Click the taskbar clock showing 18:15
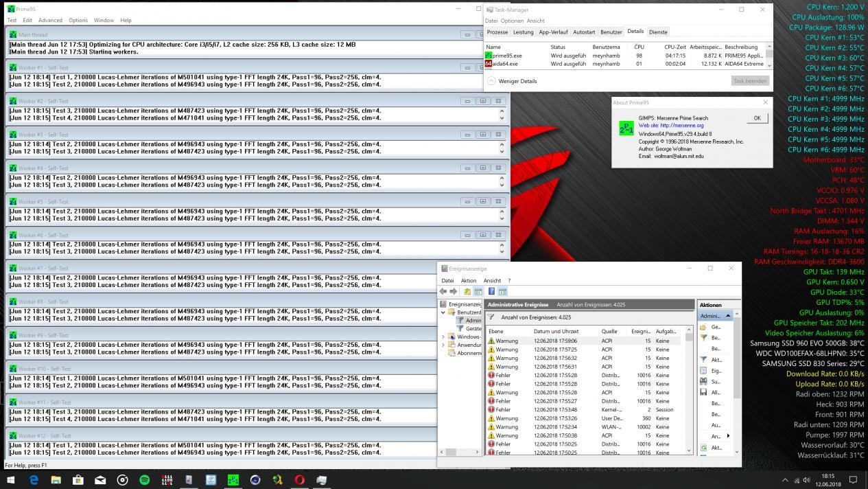This screenshot has height=489, width=868. [828, 480]
